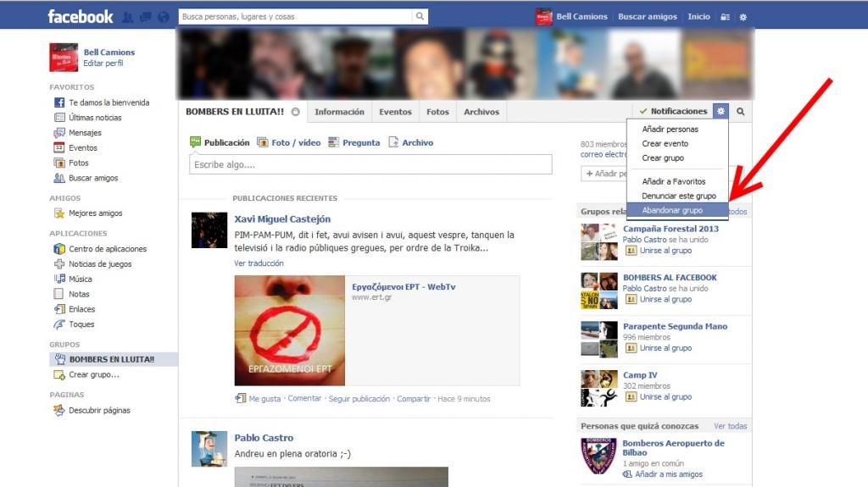Click the ERT post image thumbnail
Viewport: 868px width, 487px height.
point(290,330)
